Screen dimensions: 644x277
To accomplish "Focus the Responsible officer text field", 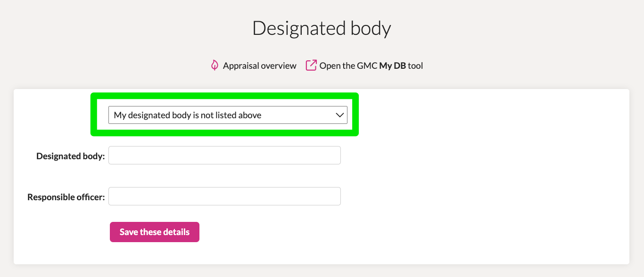I will 224,196.
